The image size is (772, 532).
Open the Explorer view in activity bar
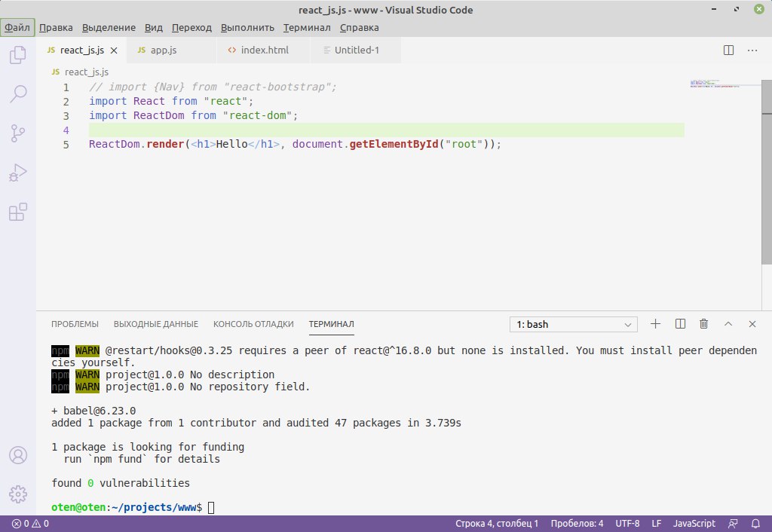point(18,54)
